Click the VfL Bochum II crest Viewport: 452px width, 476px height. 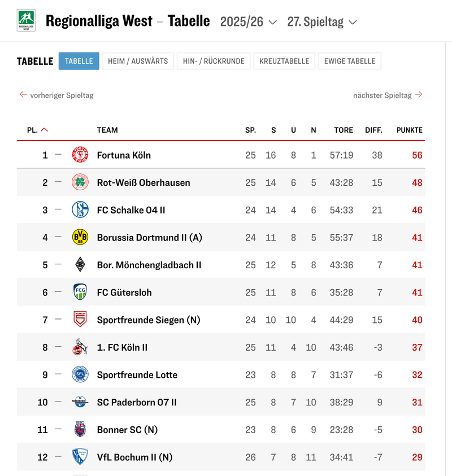point(80,457)
